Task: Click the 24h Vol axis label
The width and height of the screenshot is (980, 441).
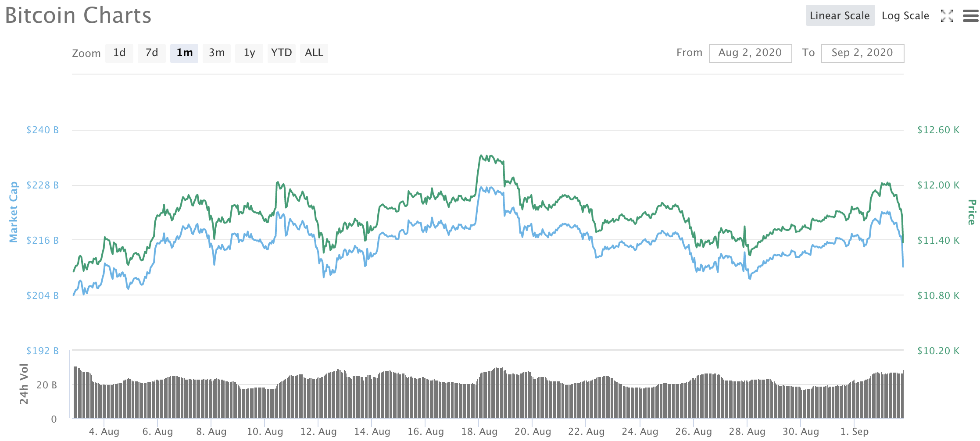Action: tap(24, 384)
